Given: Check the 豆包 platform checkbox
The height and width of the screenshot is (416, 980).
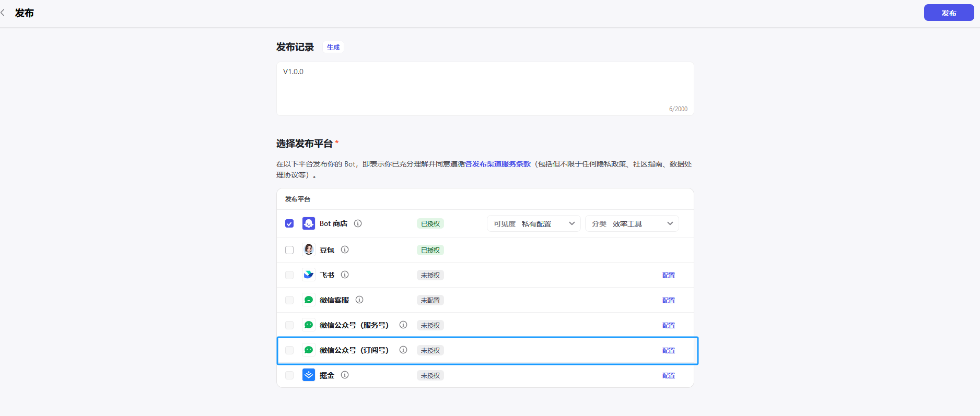Looking at the screenshot, I should (289, 250).
